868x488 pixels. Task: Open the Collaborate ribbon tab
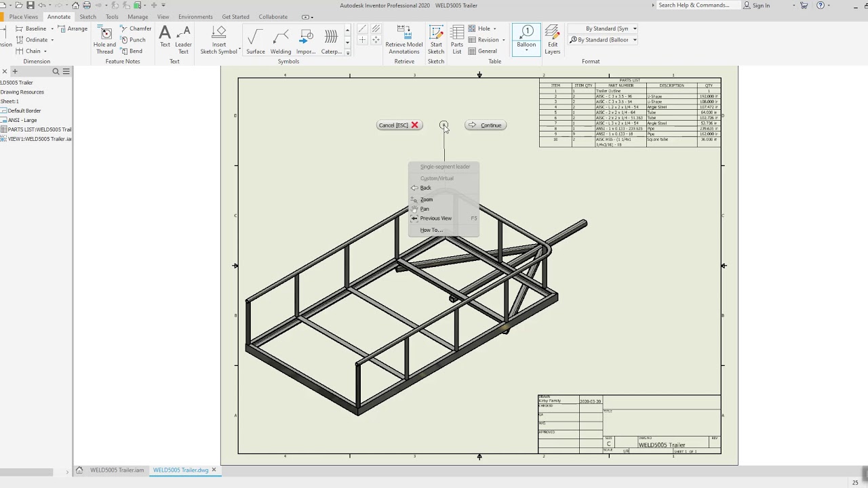pyautogui.click(x=273, y=16)
